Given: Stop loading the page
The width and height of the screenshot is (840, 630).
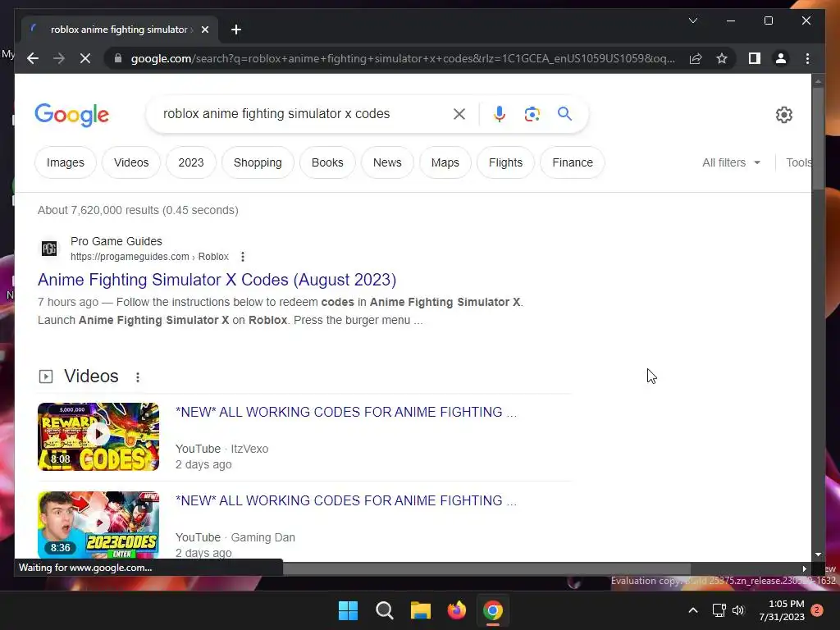Looking at the screenshot, I should point(85,58).
